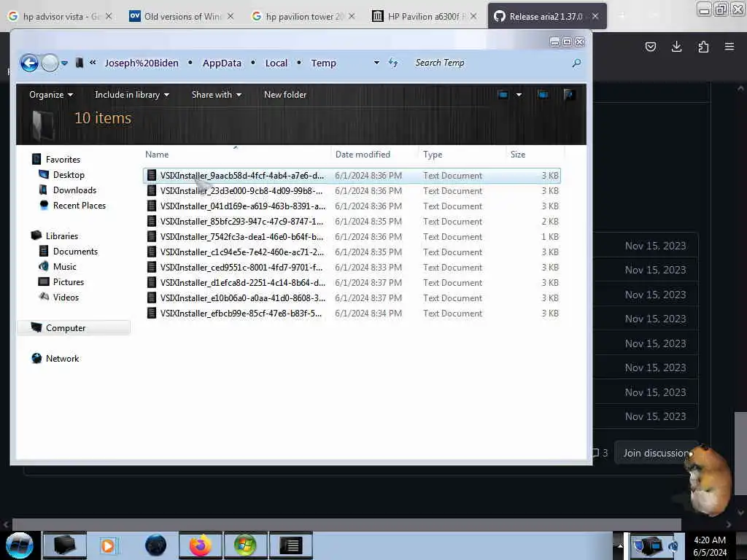Open the browser downloads icon
Viewport: 747px width, 560px height.
click(x=676, y=47)
